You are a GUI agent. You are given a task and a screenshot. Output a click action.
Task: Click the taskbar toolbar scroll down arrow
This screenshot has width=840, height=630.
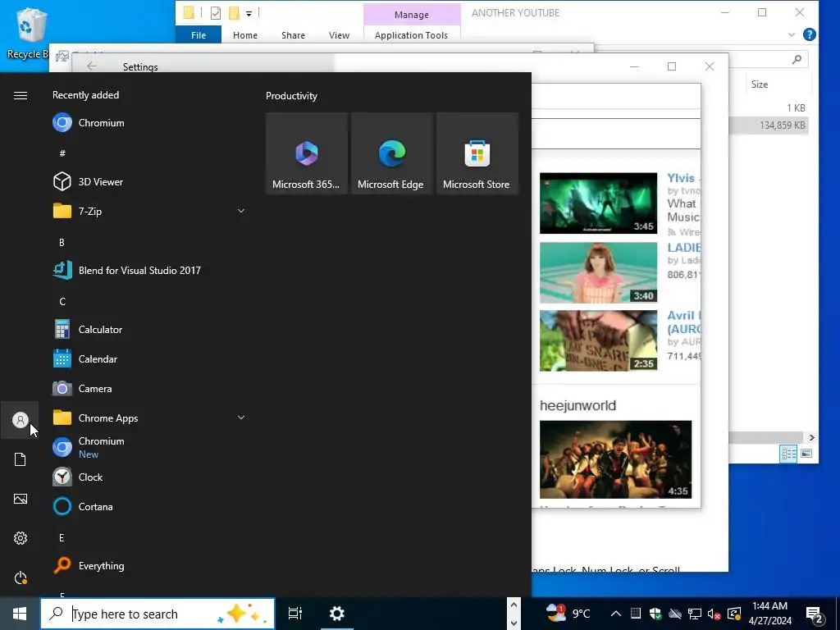click(x=514, y=623)
